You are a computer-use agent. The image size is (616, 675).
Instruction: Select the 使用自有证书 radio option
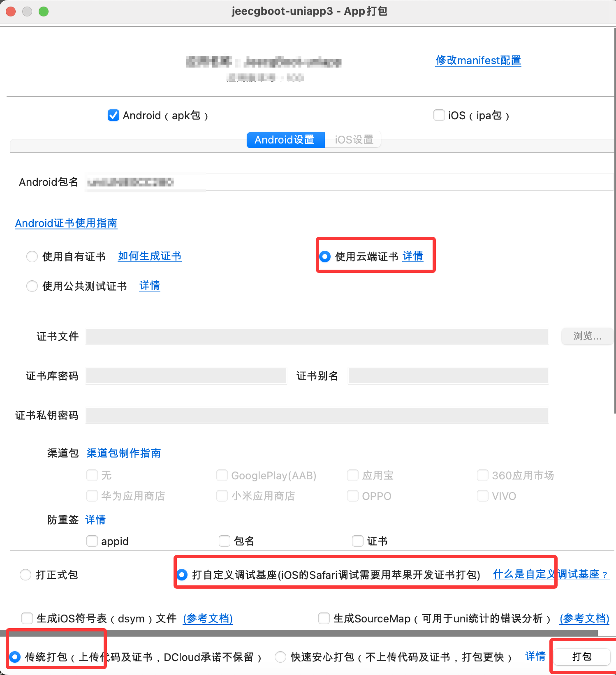[x=32, y=257]
